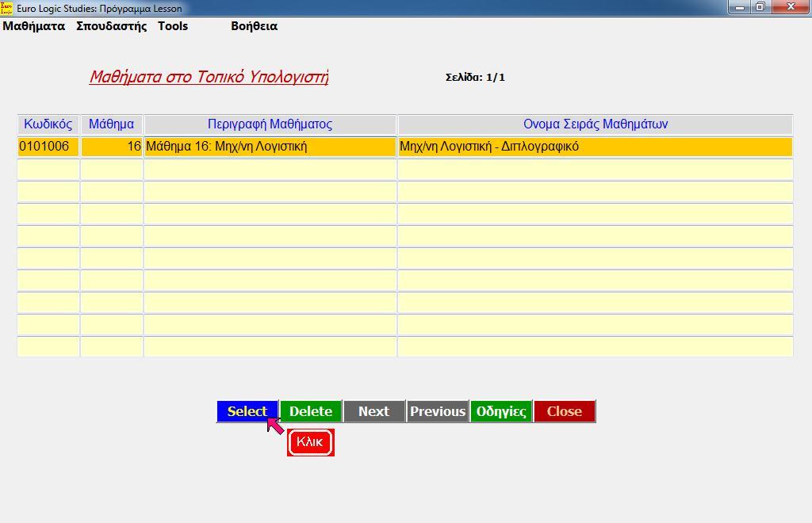Restore the window using title bar button

coord(760,7)
